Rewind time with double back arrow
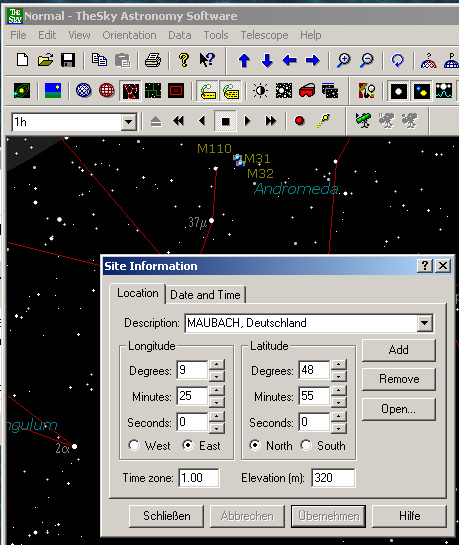 point(179,121)
